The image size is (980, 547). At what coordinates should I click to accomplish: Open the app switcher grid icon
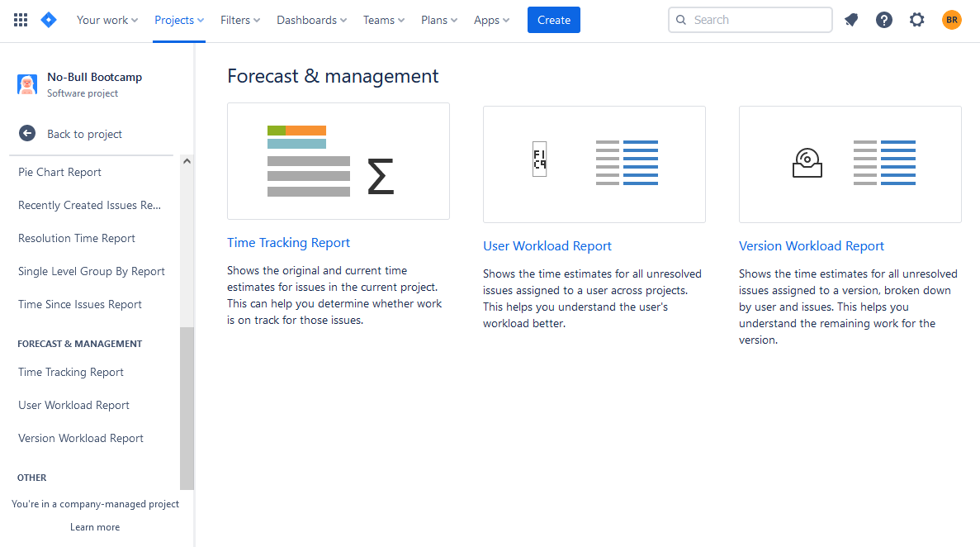[x=20, y=19]
